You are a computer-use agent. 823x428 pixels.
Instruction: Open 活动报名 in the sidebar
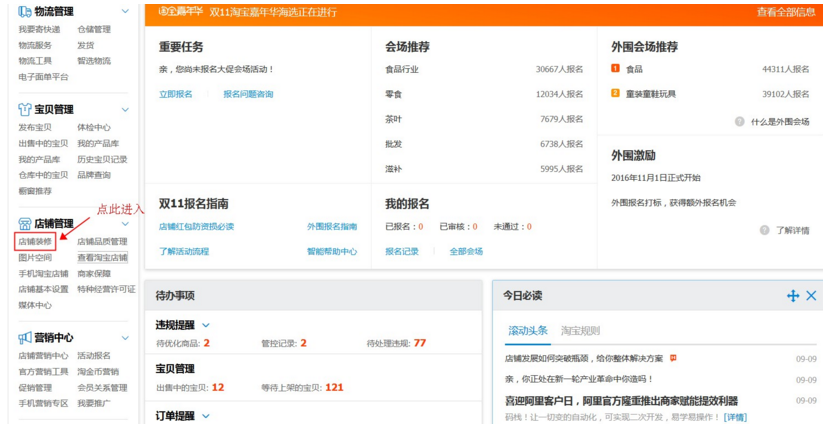pyautogui.click(x=94, y=356)
